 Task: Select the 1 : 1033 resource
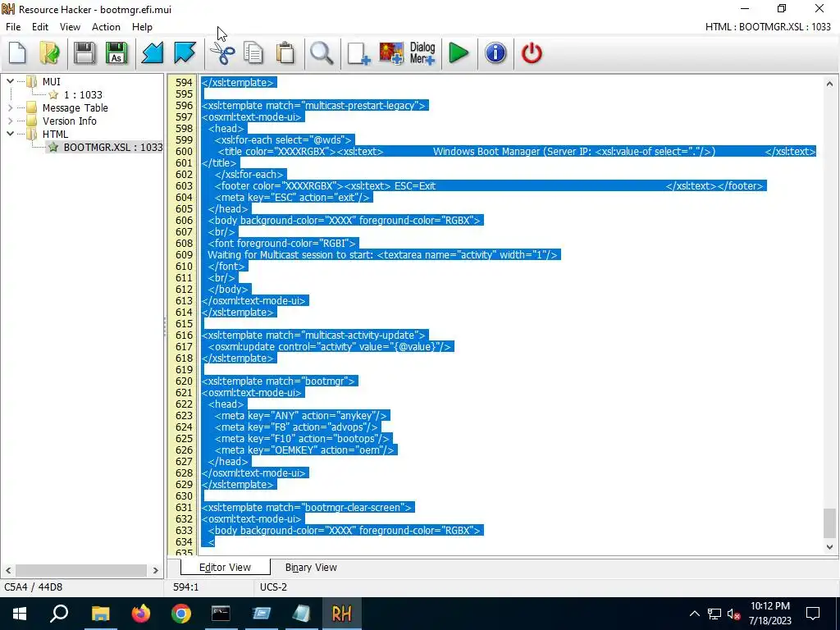coord(83,95)
